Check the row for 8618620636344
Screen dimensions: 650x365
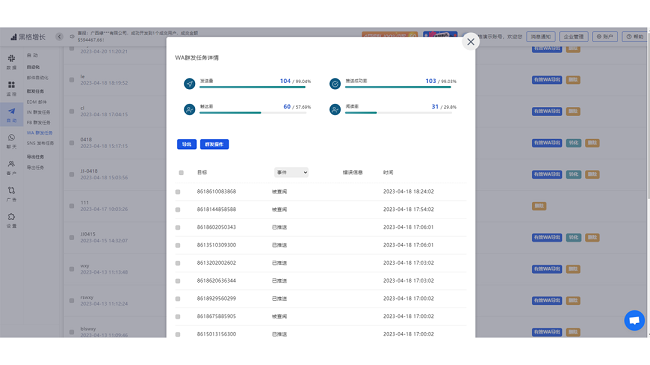[x=178, y=281]
